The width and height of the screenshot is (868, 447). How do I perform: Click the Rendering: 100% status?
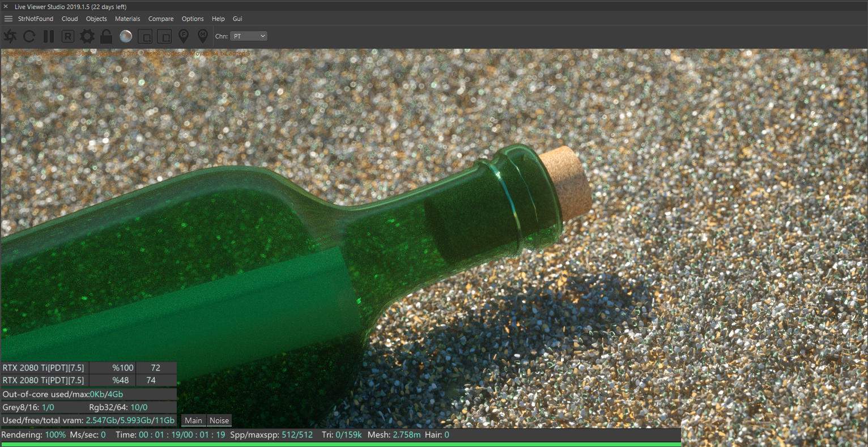[34, 435]
